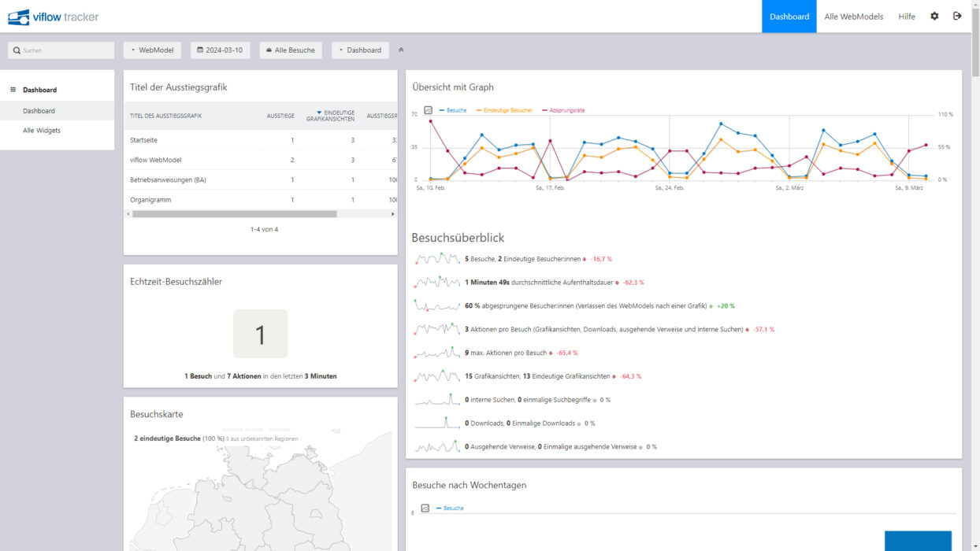Click Sa., 17. Feb. axis label
The image size is (980, 551).
click(x=550, y=188)
